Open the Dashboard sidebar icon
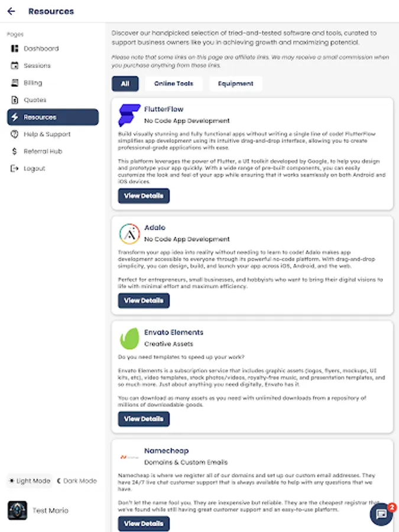Image resolution: width=399 pixels, height=532 pixels. coord(16,48)
